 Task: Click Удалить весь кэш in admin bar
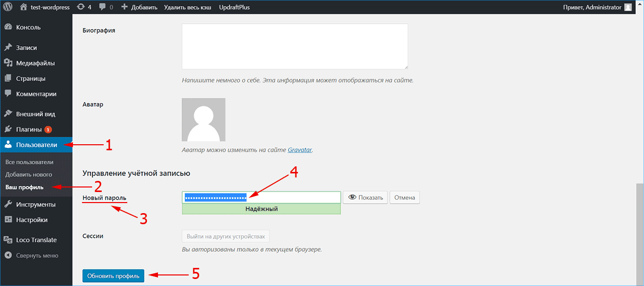point(188,7)
